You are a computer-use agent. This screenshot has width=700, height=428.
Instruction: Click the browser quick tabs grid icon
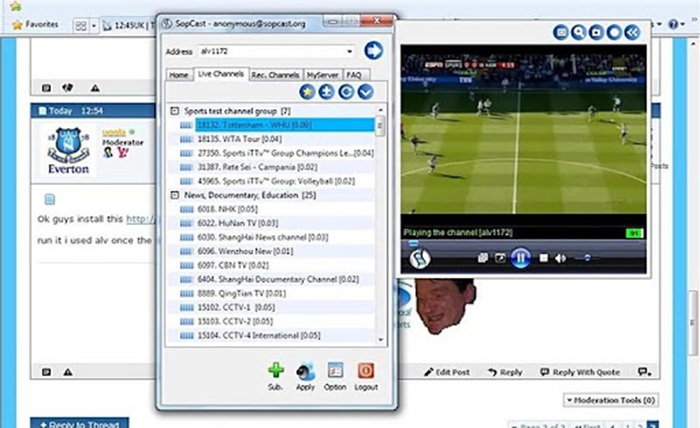[x=81, y=26]
